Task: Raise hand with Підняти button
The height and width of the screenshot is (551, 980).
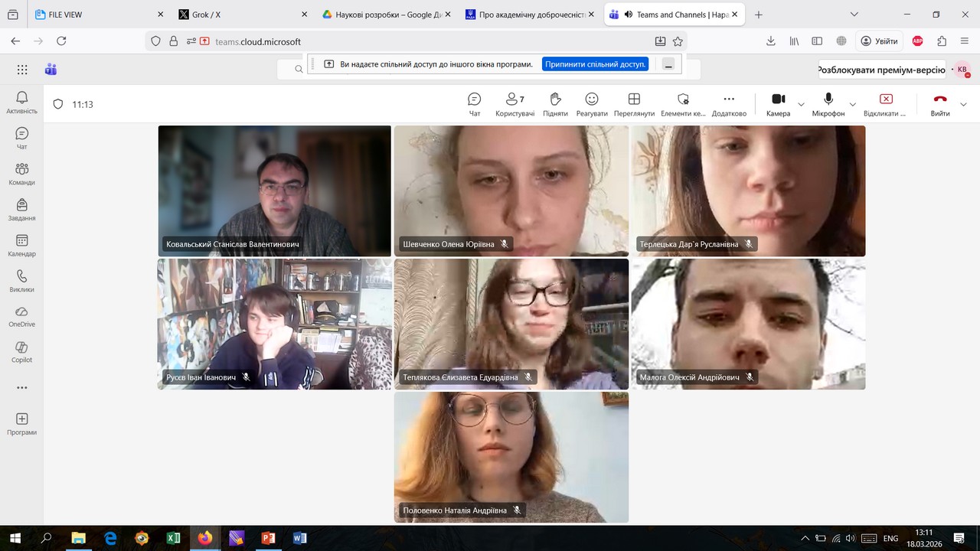Action: click(555, 104)
